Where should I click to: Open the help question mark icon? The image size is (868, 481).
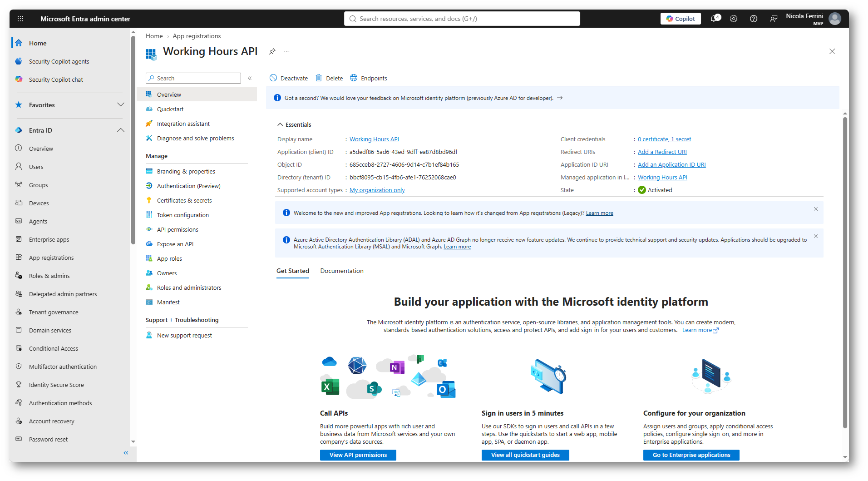(x=754, y=19)
